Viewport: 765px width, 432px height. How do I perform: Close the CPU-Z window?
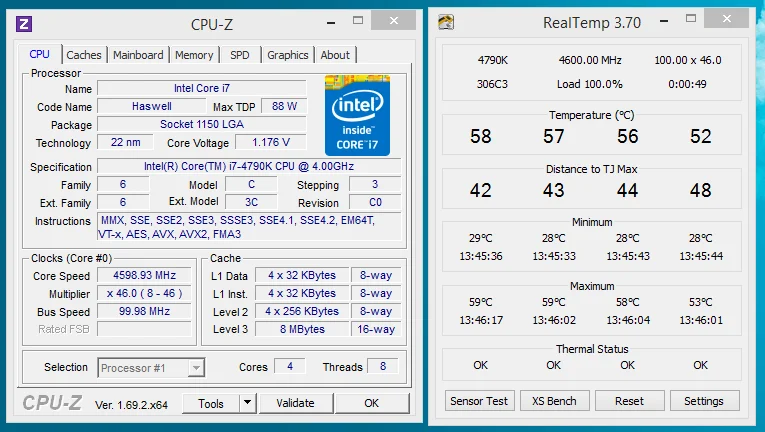coord(394,21)
